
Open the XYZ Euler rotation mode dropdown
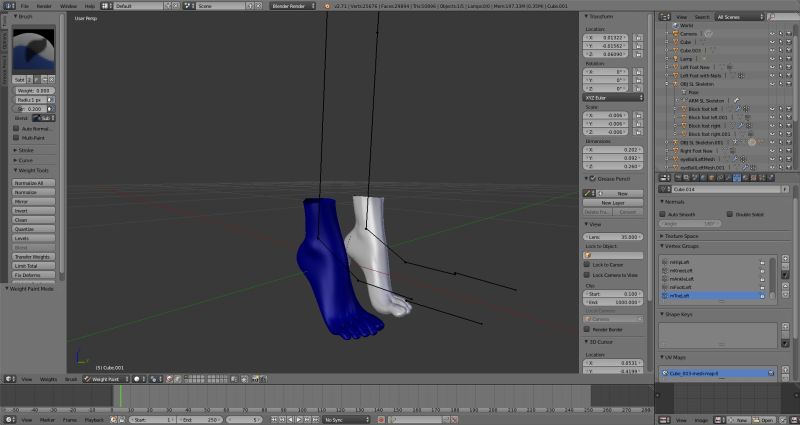tap(613, 97)
